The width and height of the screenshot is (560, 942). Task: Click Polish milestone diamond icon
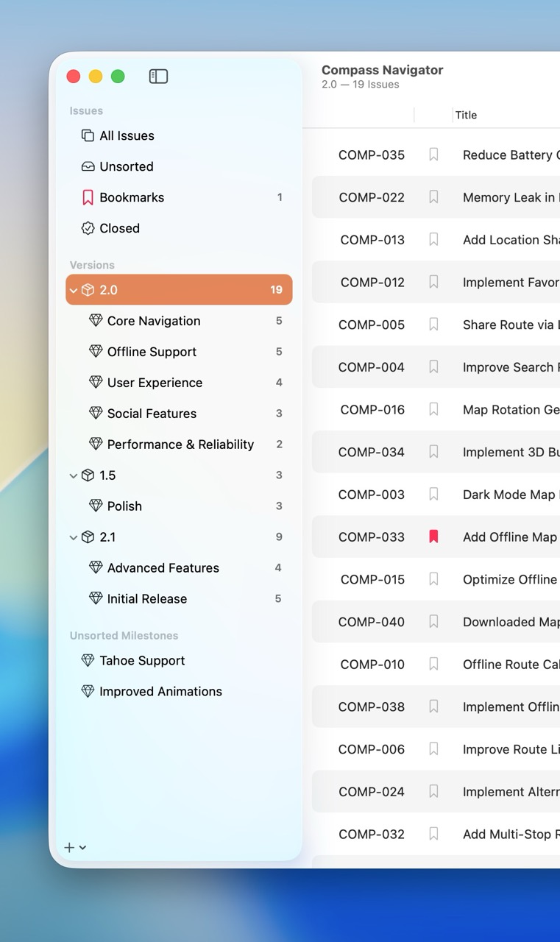pos(96,506)
